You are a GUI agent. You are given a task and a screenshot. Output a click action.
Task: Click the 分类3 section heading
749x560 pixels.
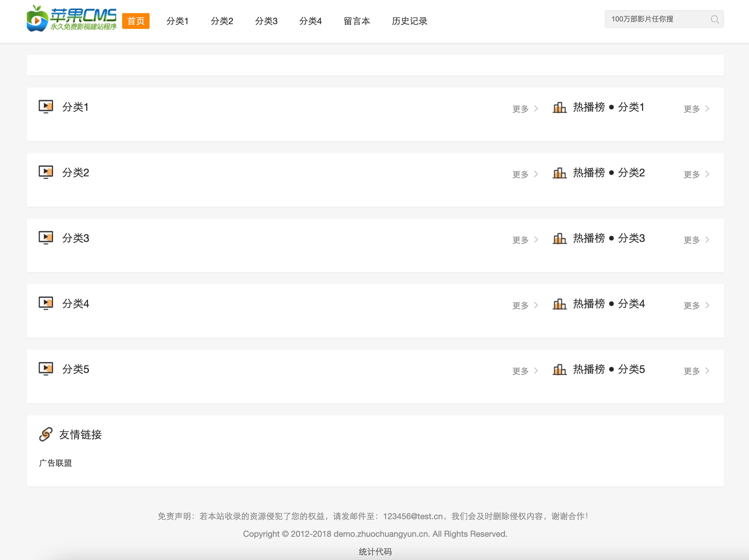tap(75, 238)
